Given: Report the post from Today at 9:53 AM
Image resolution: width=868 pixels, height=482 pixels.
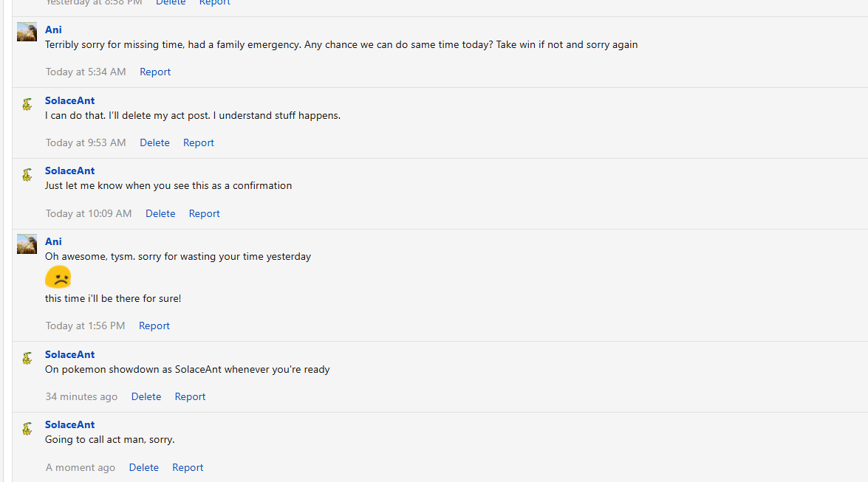Looking at the screenshot, I should coord(199,142).
